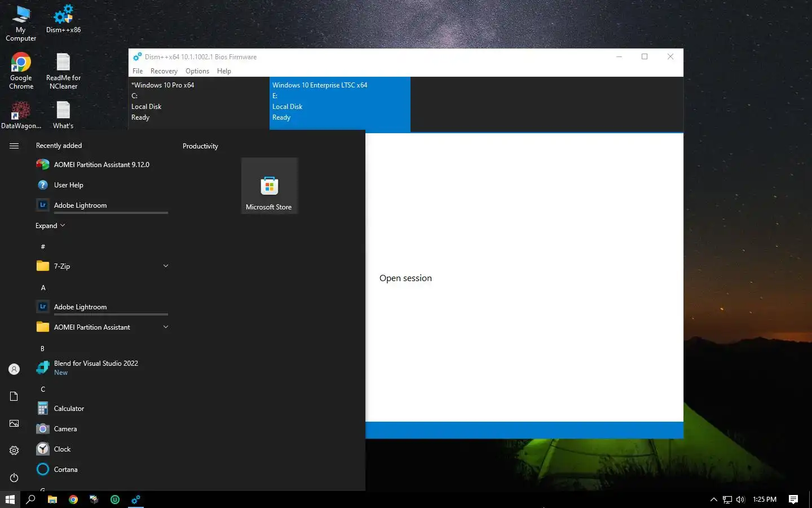Click the B letter header in app list
The width and height of the screenshot is (812, 508).
(x=42, y=349)
